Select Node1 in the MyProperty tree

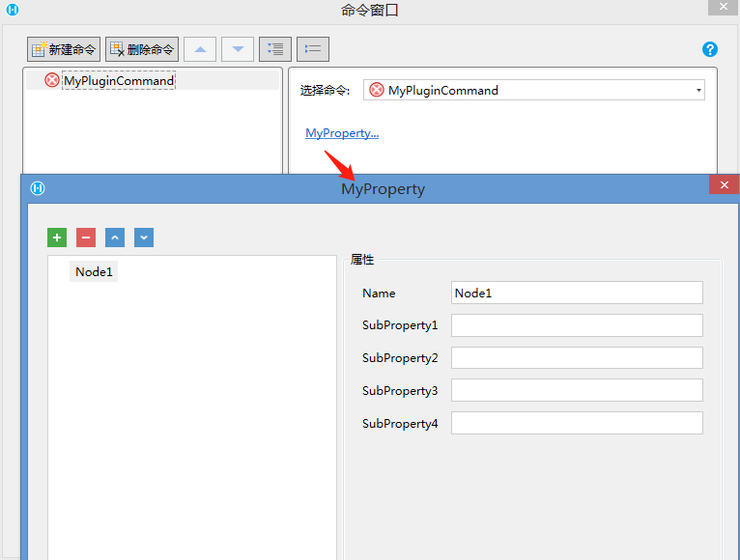(x=94, y=271)
